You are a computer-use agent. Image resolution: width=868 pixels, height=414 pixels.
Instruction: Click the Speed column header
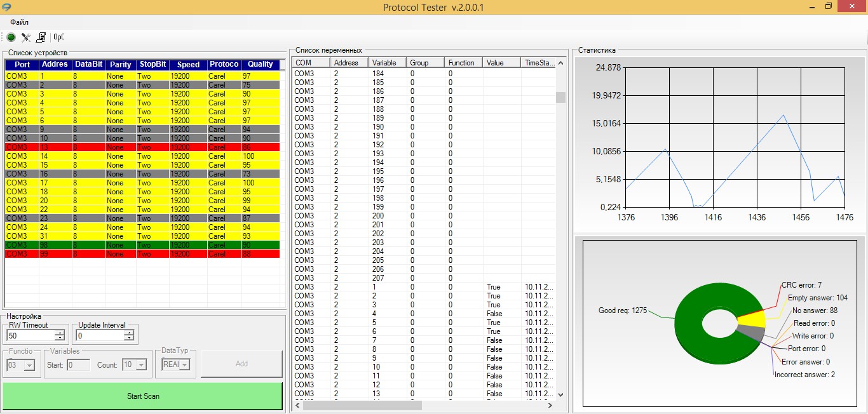click(x=188, y=64)
